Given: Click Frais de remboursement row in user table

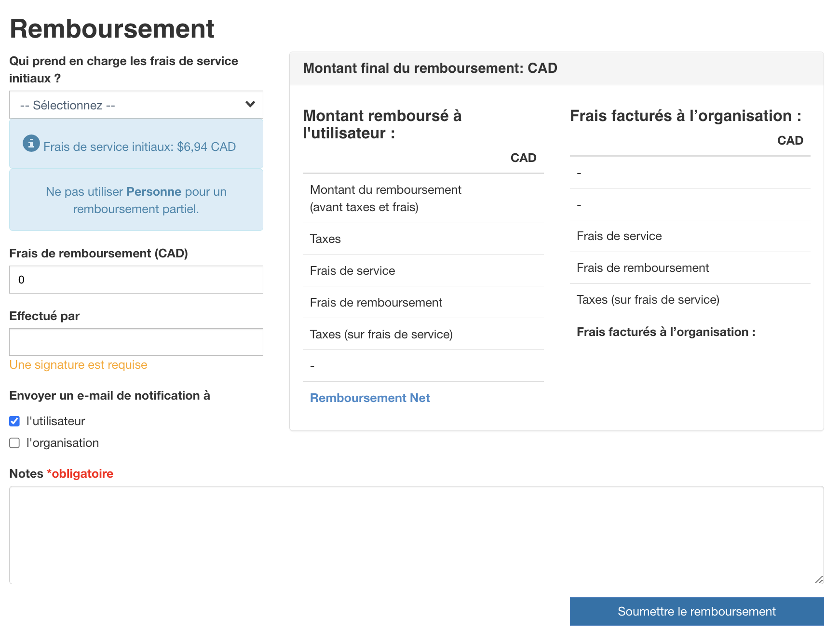Looking at the screenshot, I should 376,303.
